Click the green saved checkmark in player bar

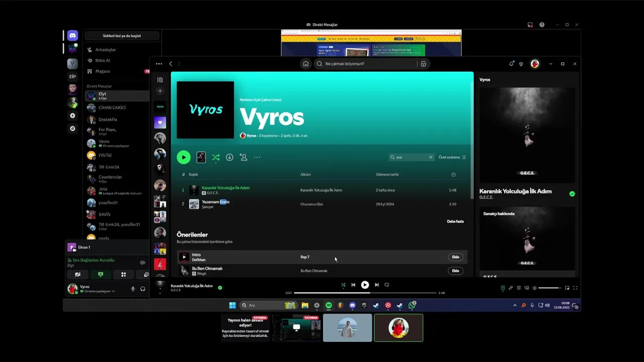pos(220,288)
